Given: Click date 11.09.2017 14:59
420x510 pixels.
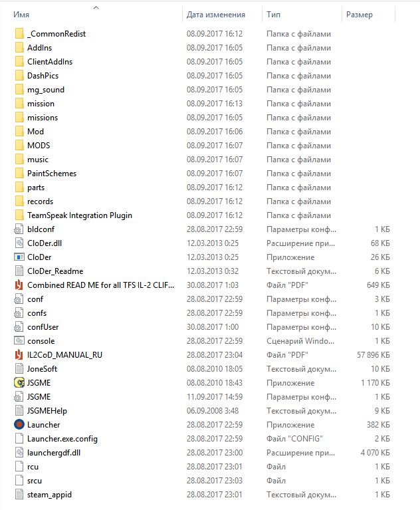Looking at the screenshot, I should tap(215, 397).
